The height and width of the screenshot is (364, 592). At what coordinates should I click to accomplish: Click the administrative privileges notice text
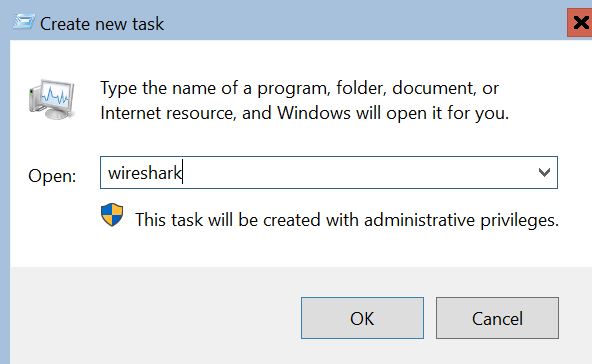(x=347, y=220)
